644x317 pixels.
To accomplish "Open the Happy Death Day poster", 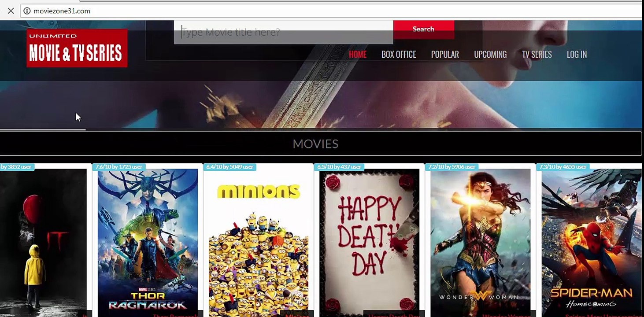I will point(370,243).
